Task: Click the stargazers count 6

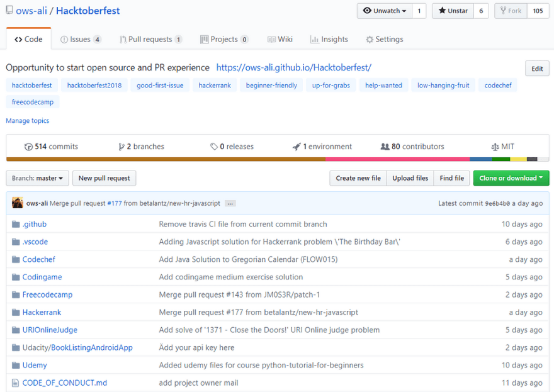Action: (481, 11)
